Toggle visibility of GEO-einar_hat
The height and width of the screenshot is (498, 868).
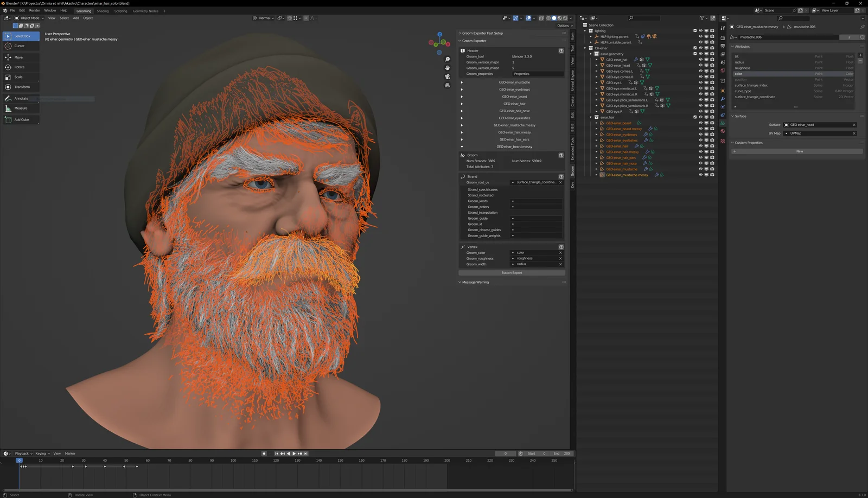pyautogui.click(x=700, y=60)
